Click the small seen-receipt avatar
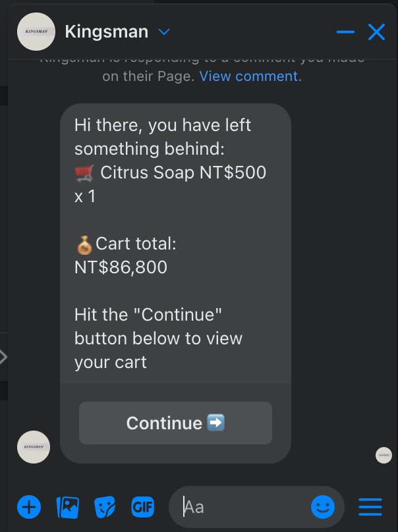The image size is (398, 532). 384,455
